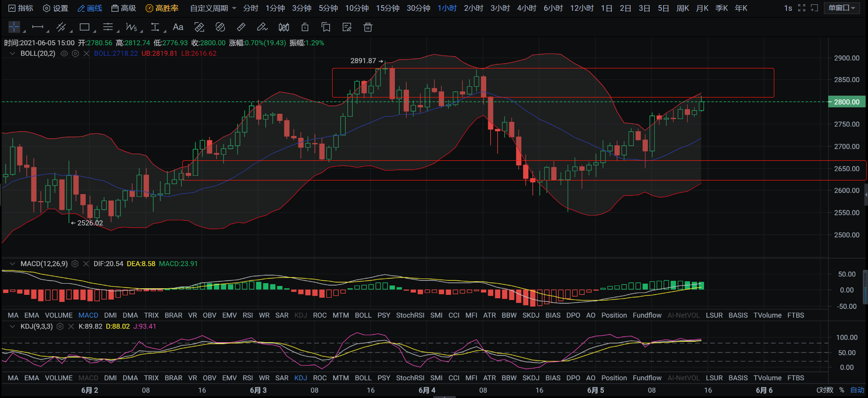Select RSI in the MACD panel indicator row
Viewport: 868px width, 398px height.
click(248, 315)
